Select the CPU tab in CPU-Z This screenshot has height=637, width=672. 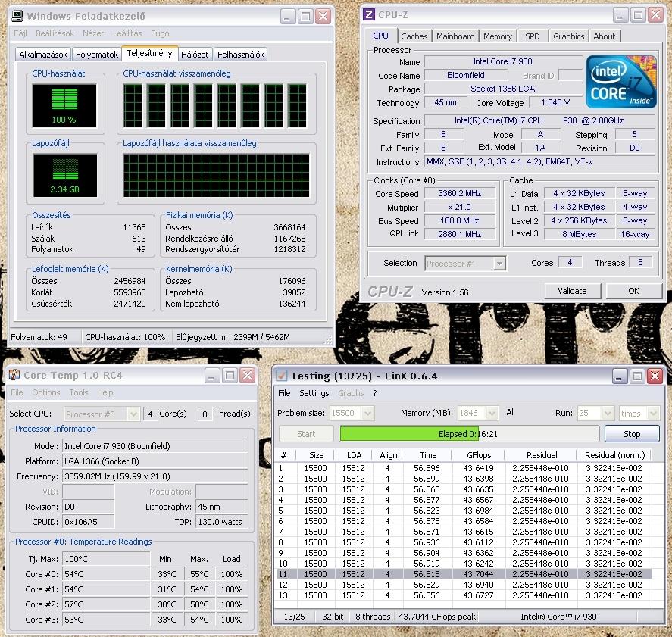(380, 36)
